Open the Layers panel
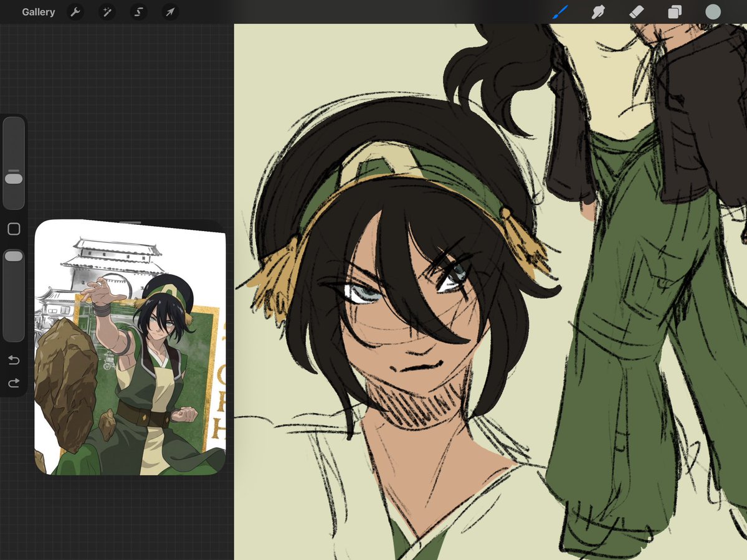The image size is (747, 560). 675,12
